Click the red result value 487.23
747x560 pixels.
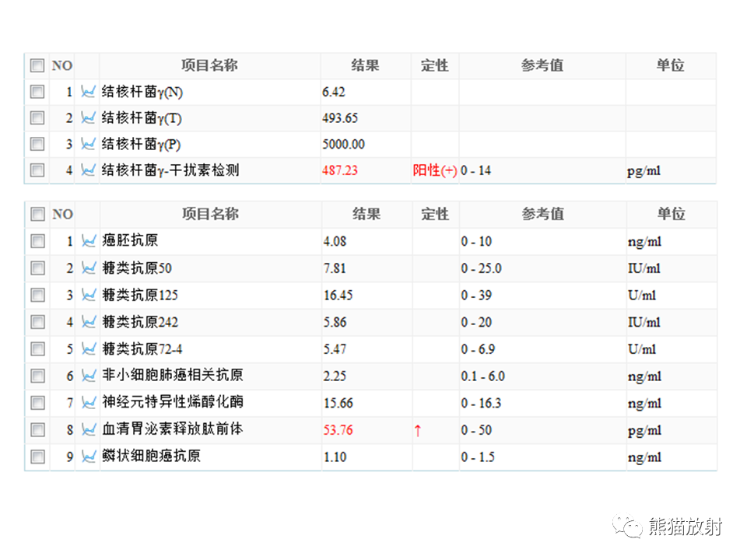coord(340,170)
